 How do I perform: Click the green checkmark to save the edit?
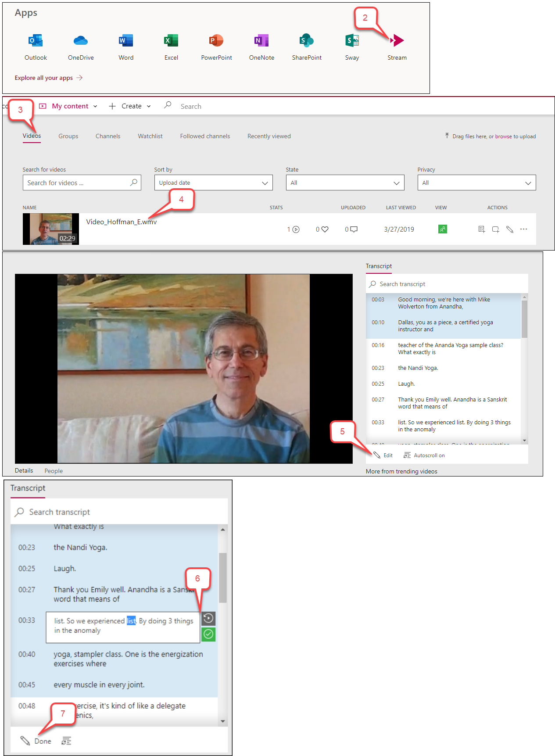[x=208, y=634]
